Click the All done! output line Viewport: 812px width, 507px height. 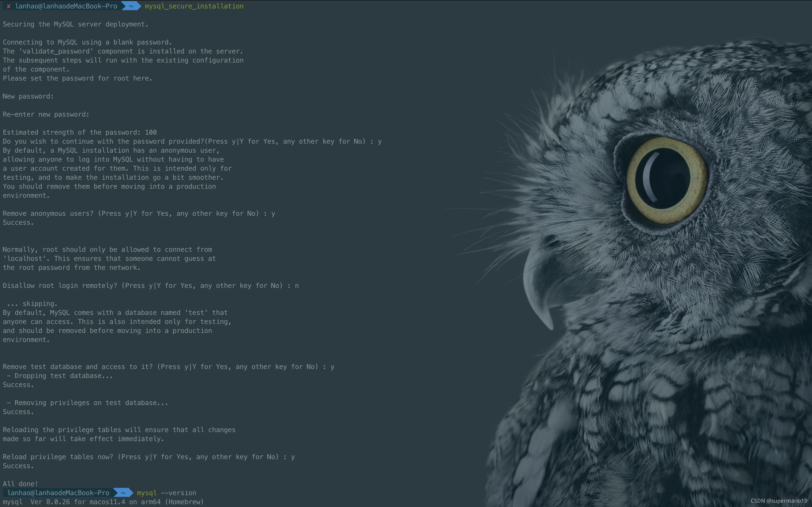pos(20,484)
